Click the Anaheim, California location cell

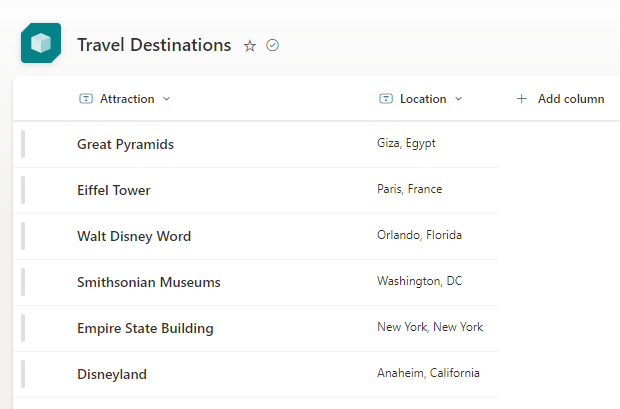tap(428, 373)
